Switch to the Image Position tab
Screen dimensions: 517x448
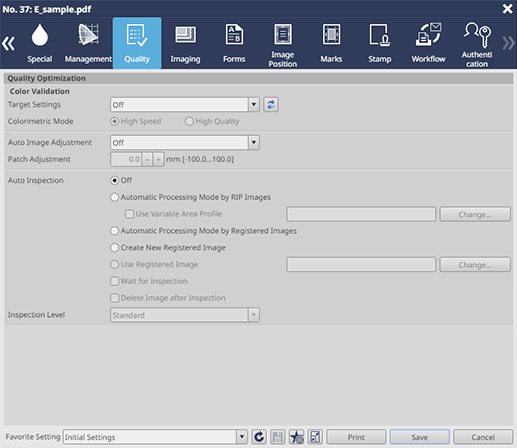click(x=283, y=44)
